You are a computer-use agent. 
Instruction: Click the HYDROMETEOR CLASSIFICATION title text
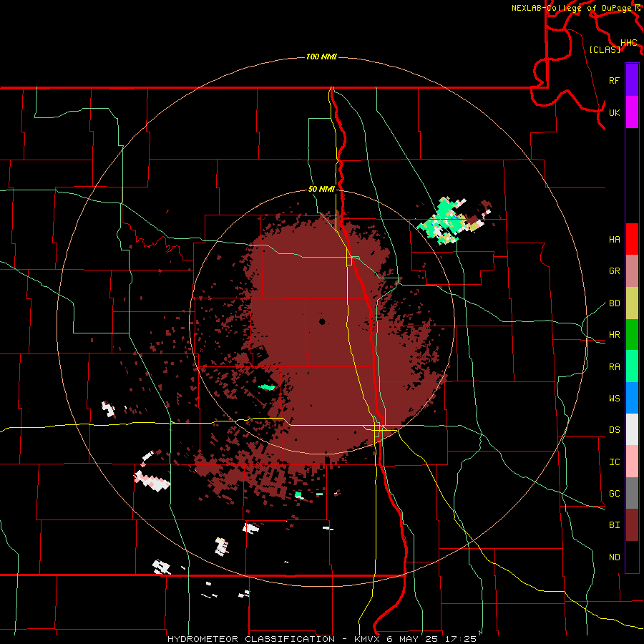(x=251, y=639)
